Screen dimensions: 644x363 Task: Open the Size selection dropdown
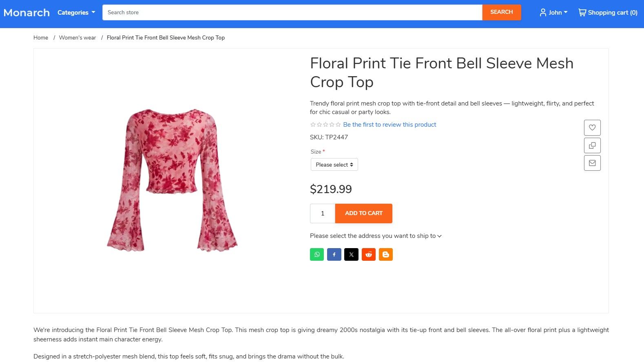pyautogui.click(x=334, y=165)
